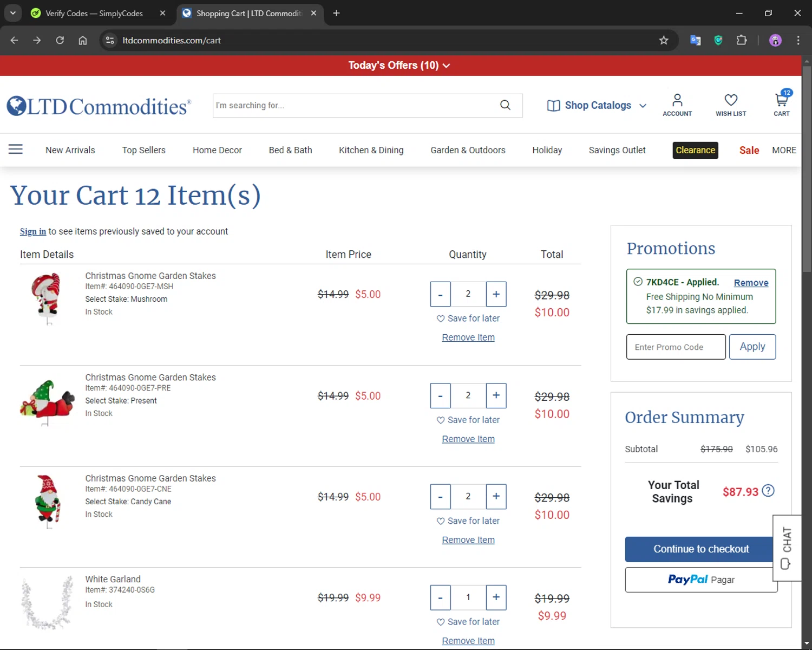Reload the page

(x=60, y=40)
